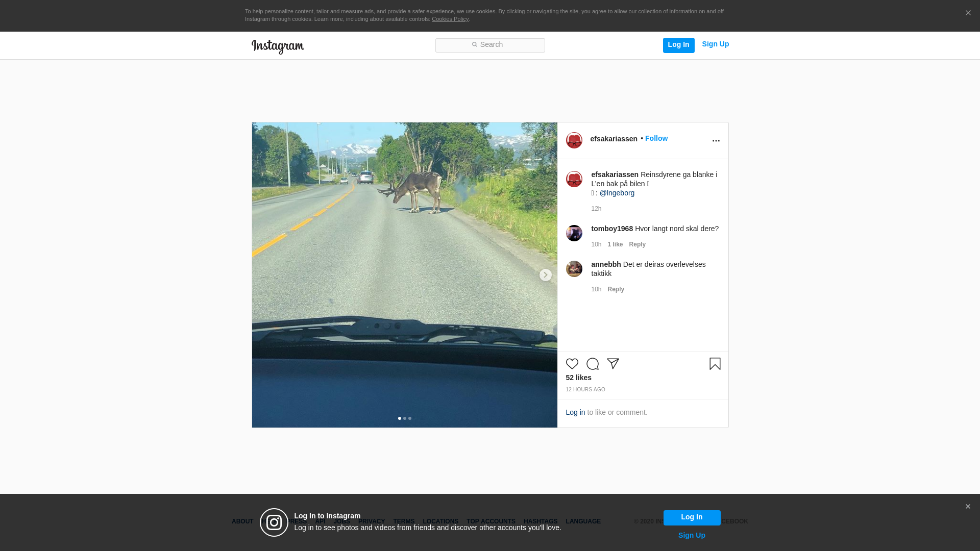Open the LANGUAGE footer selector
980x551 pixels.
coord(583,521)
